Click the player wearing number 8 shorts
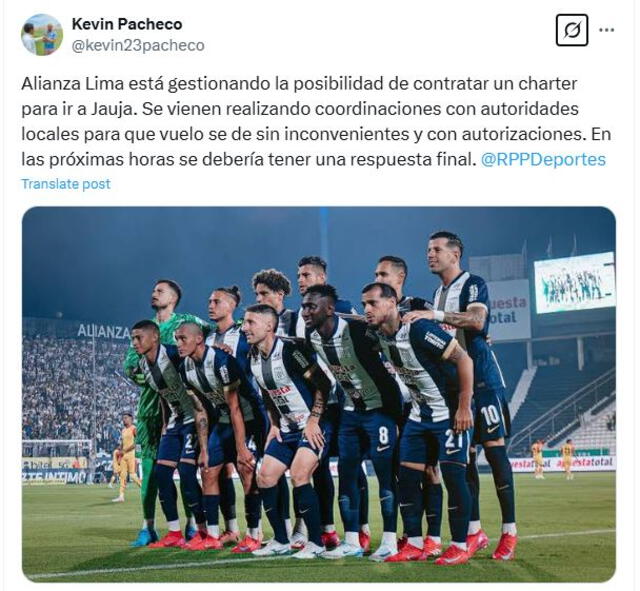 [353, 408]
